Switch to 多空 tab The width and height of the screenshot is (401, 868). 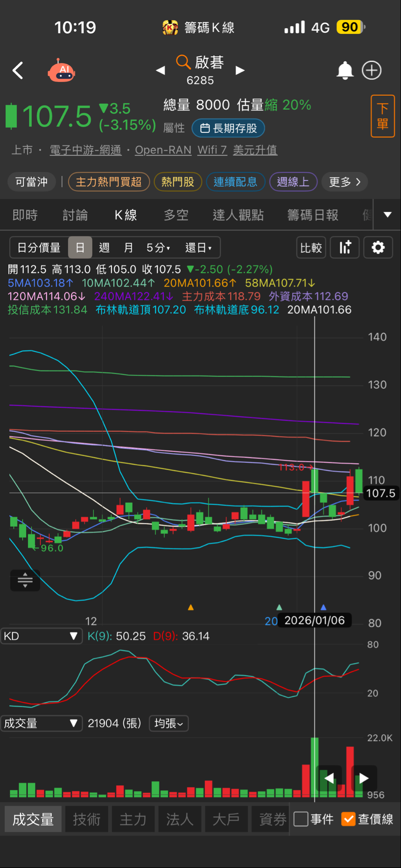176,215
